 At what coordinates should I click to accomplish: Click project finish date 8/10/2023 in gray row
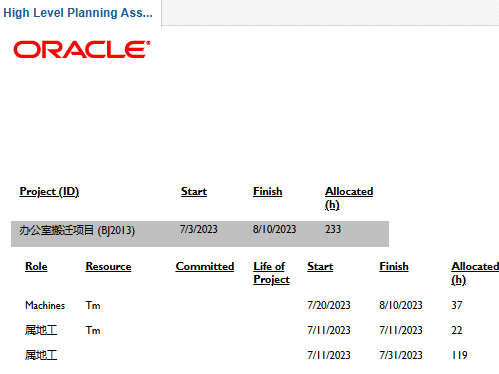tap(274, 229)
